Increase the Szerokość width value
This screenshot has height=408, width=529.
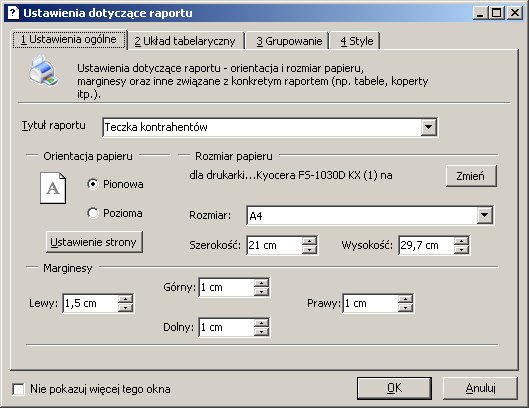pos(309,241)
